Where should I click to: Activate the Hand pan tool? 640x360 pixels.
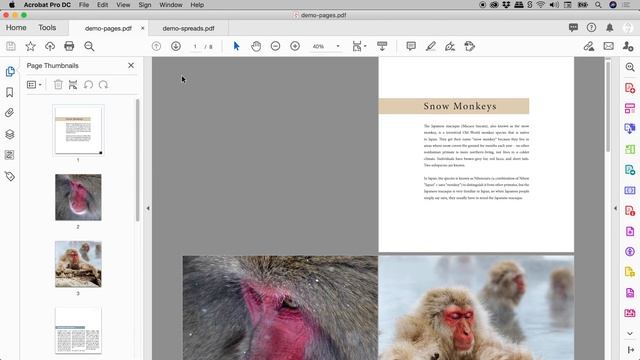pos(256,46)
